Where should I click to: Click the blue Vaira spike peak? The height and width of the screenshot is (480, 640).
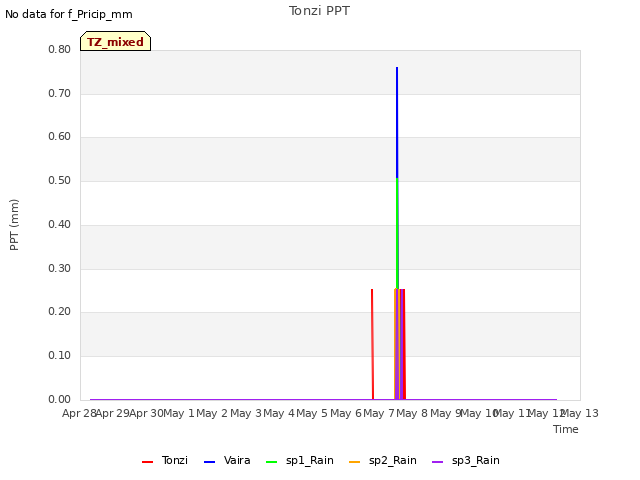(x=397, y=68)
